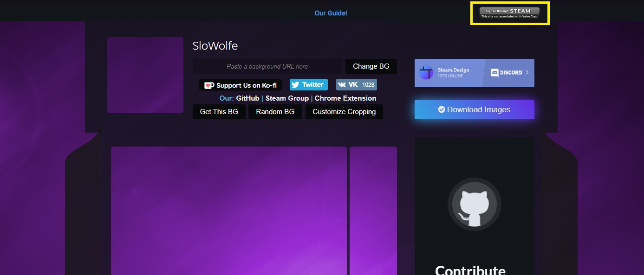Screen dimensions: 644x275
Task: Click the GitHub Octocat icon
Action: click(x=474, y=205)
